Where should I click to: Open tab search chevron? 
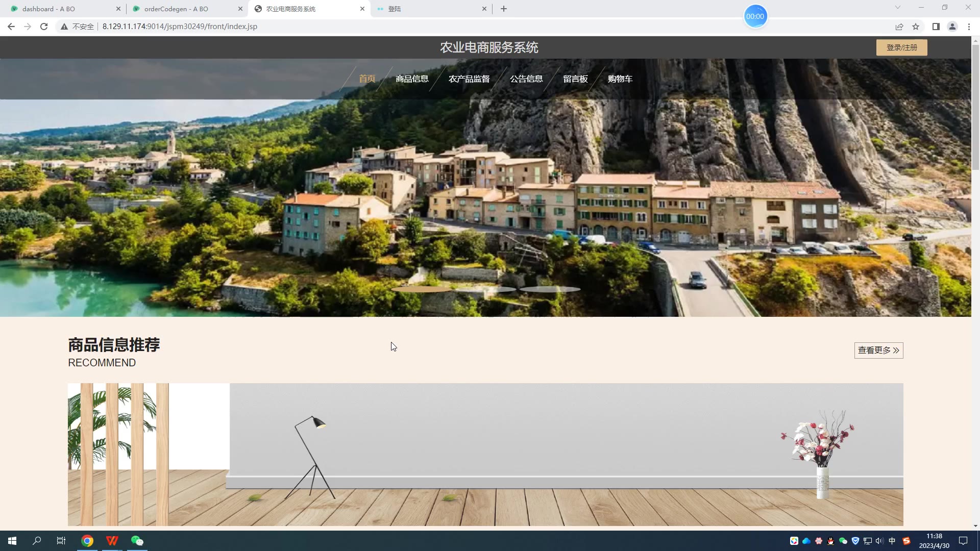pos(897,7)
